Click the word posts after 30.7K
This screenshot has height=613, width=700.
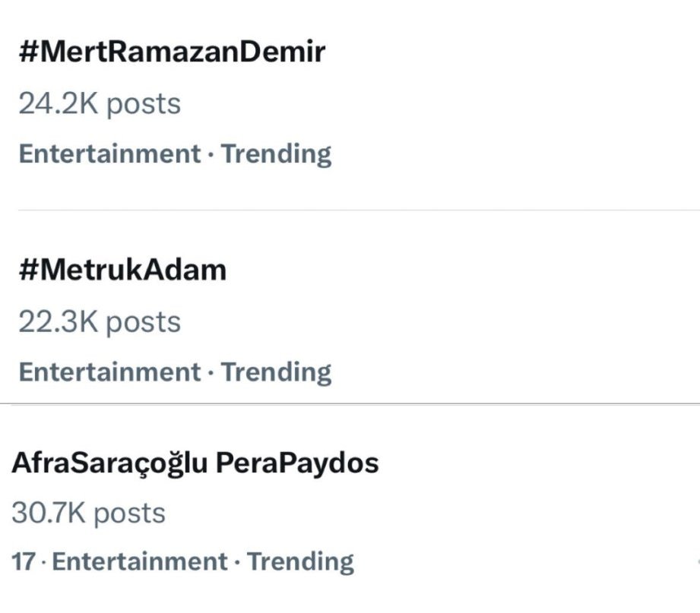[129, 513]
